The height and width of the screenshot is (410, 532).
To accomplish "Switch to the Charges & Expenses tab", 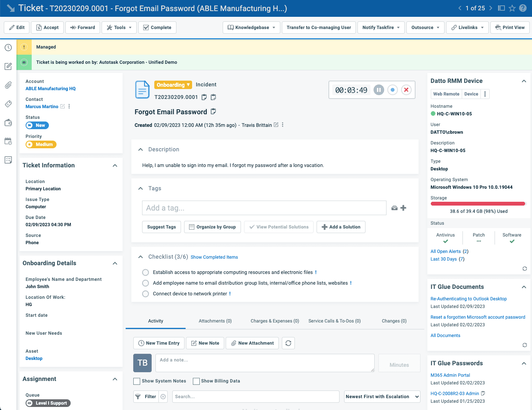I will [274, 321].
